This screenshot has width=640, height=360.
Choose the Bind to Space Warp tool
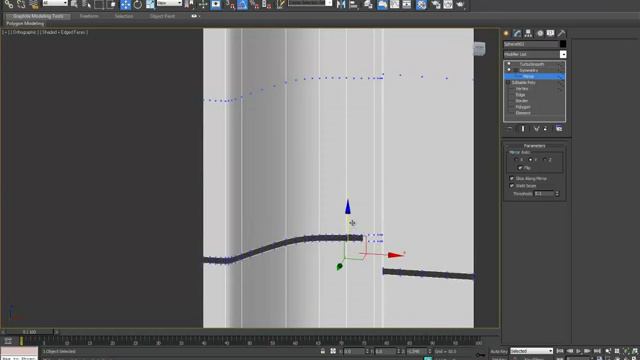point(34,4)
